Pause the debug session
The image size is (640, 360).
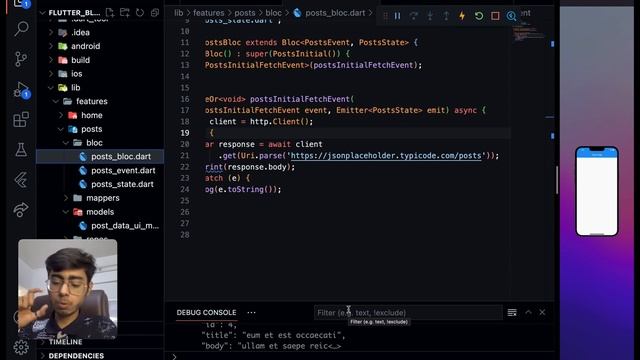tap(397, 16)
